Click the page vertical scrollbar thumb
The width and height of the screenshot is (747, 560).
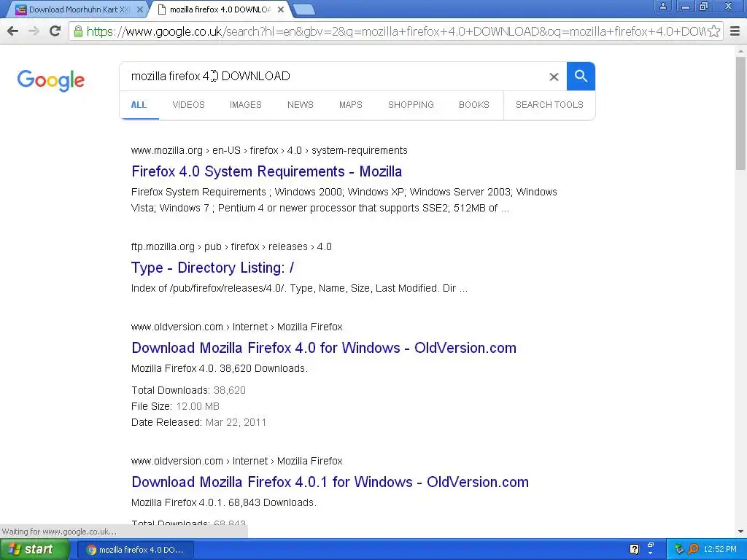pos(740,113)
